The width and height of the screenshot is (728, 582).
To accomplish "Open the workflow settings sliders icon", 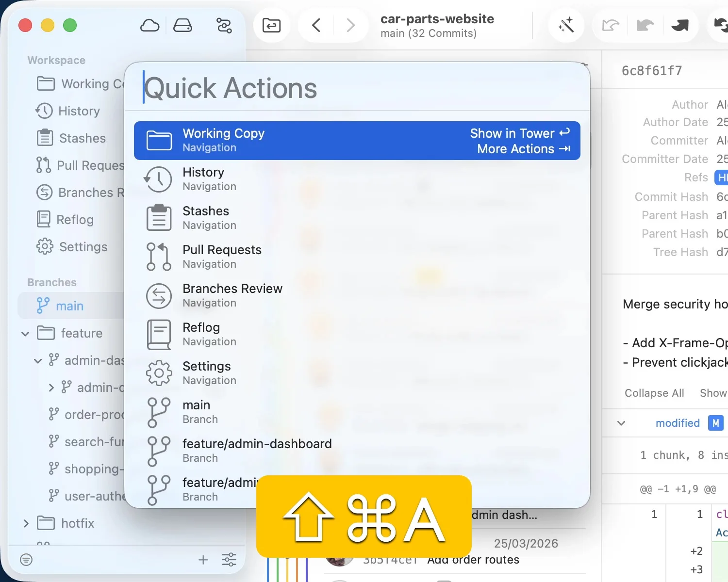I will point(224,25).
